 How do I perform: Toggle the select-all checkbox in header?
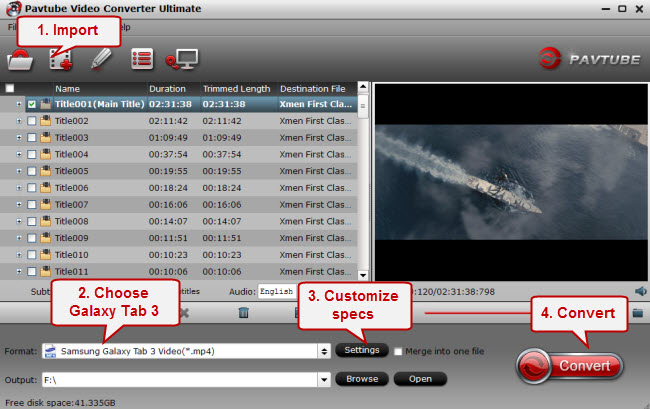10,88
